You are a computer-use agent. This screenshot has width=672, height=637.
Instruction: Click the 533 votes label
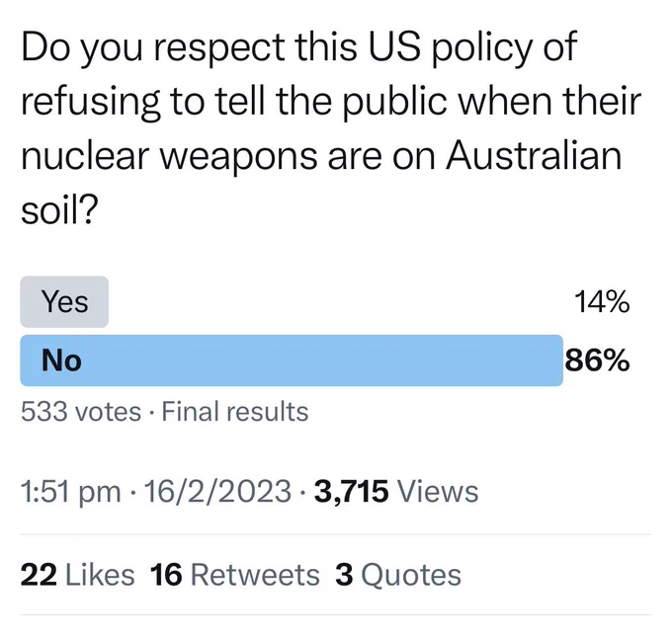[x=81, y=411]
